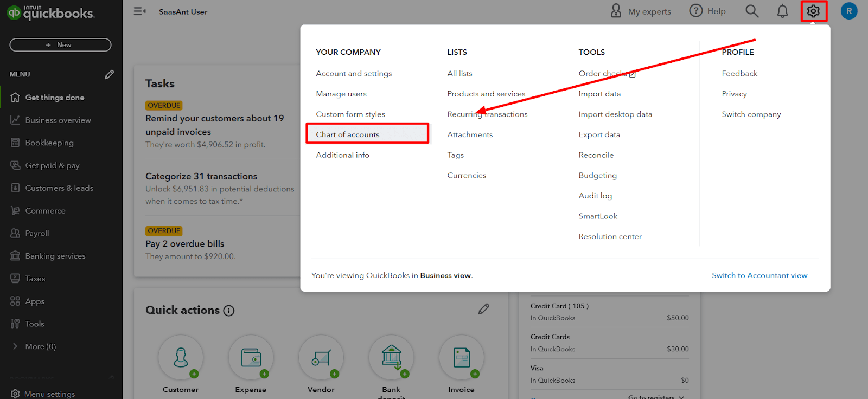Click the QuickBooks logo
Image resolution: width=868 pixels, height=399 pixels.
(x=50, y=12)
